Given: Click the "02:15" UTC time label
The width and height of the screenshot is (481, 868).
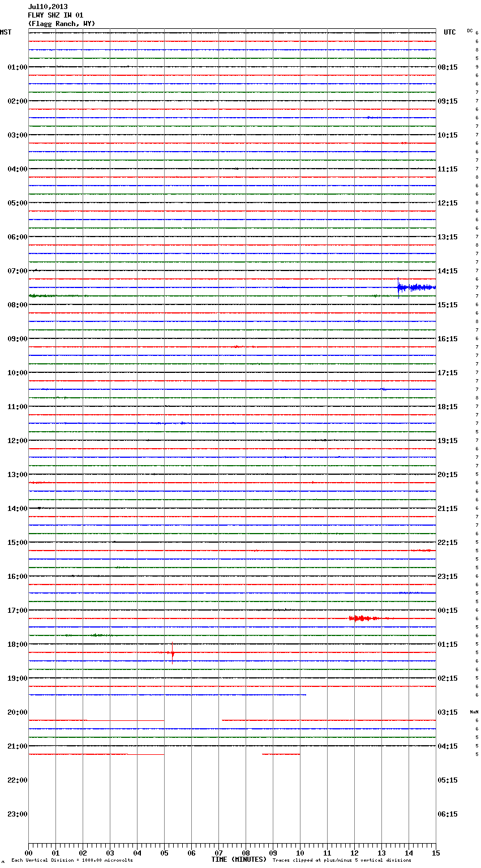Looking at the screenshot, I should (x=448, y=678).
